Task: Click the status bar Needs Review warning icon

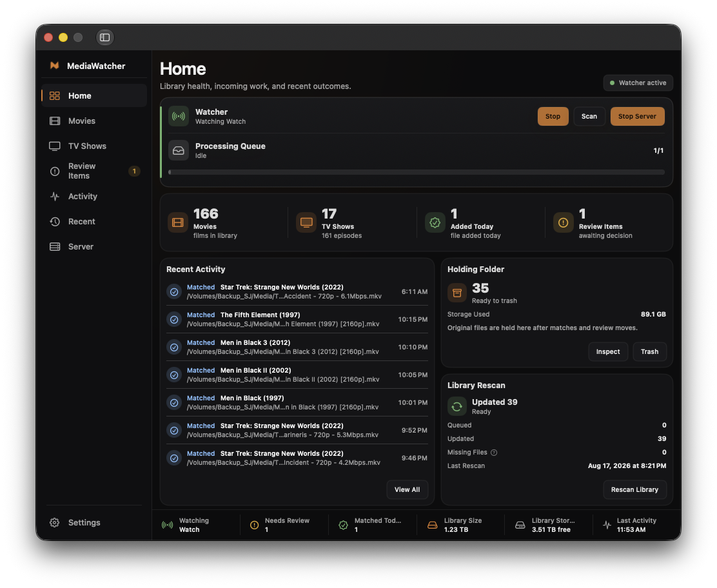Action: [255, 525]
